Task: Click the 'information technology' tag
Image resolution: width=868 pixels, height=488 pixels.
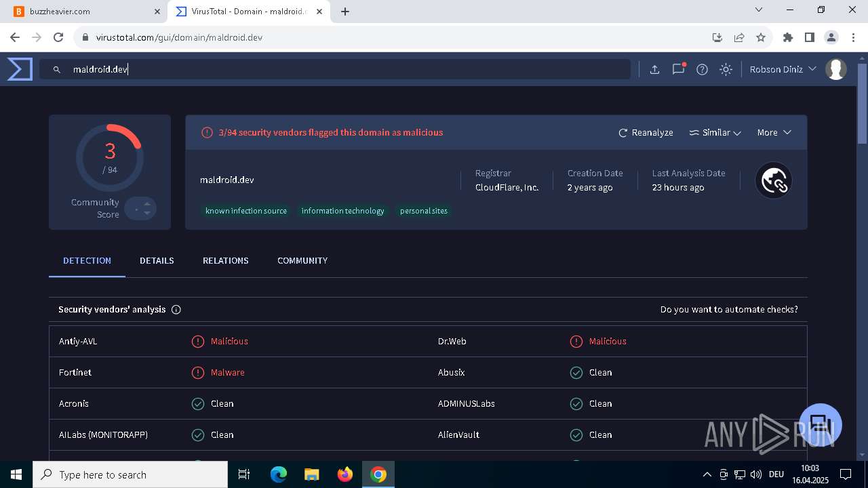Action: [x=342, y=211]
